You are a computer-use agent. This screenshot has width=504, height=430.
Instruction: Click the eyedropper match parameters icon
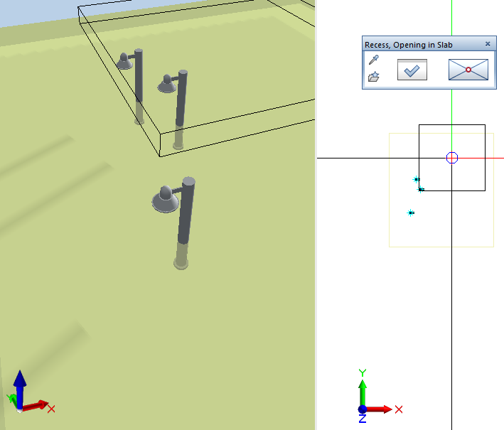pyautogui.click(x=374, y=60)
